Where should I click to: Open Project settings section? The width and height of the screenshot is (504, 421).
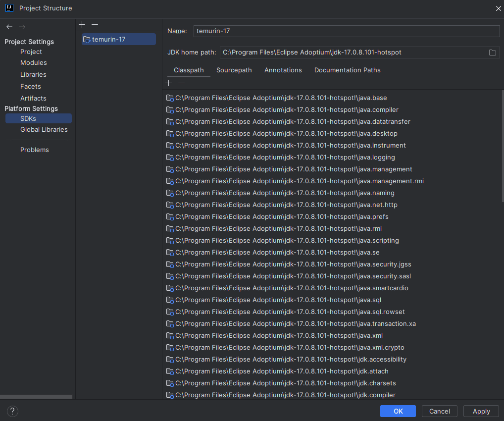[x=31, y=52]
